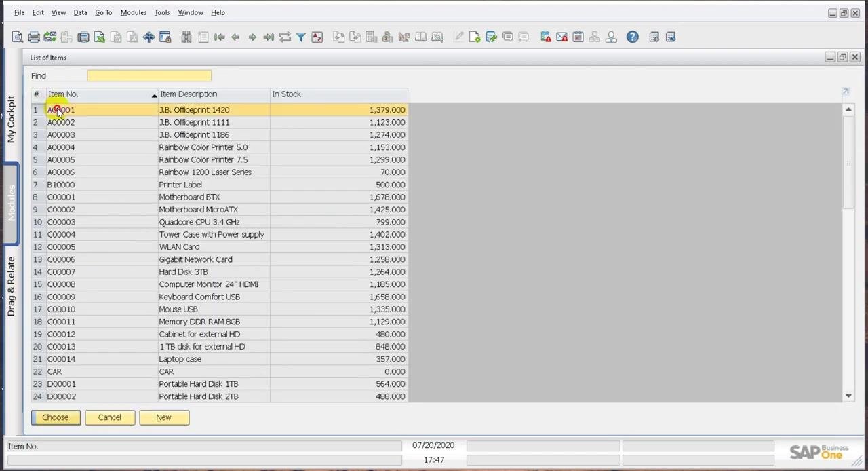Open the blue Help question-mark icon
The width and height of the screenshot is (868, 471).
[632, 37]
